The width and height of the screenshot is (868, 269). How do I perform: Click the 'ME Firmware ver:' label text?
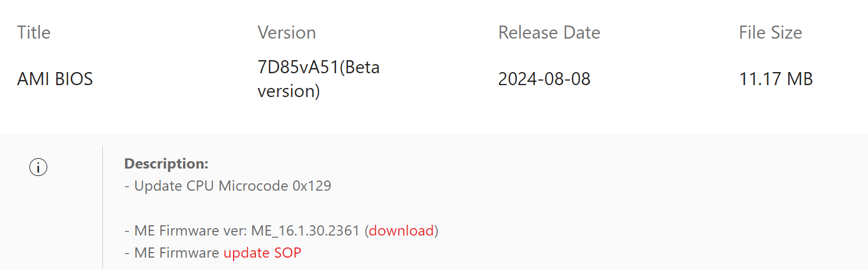(x=189, y=231)
